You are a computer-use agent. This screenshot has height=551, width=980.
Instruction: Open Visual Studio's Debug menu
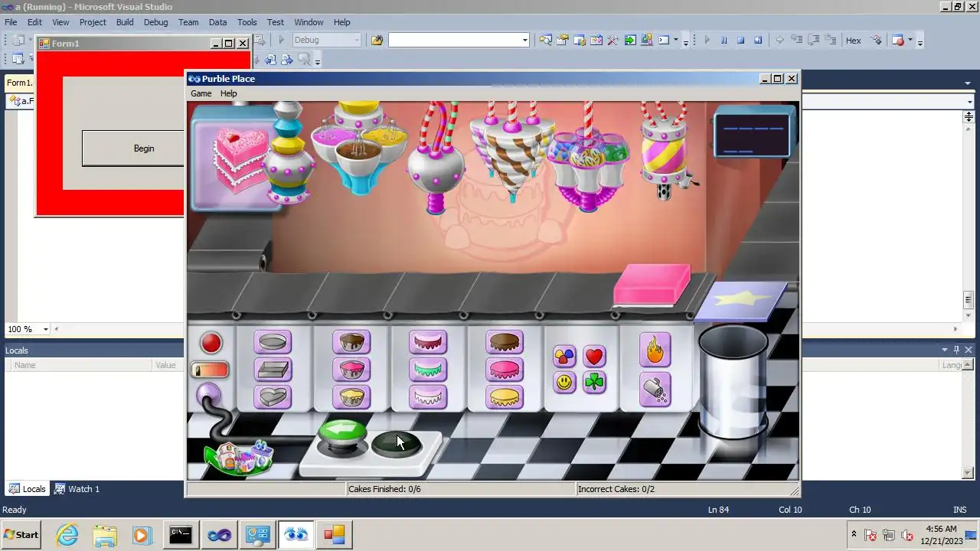tap(155, 22)
